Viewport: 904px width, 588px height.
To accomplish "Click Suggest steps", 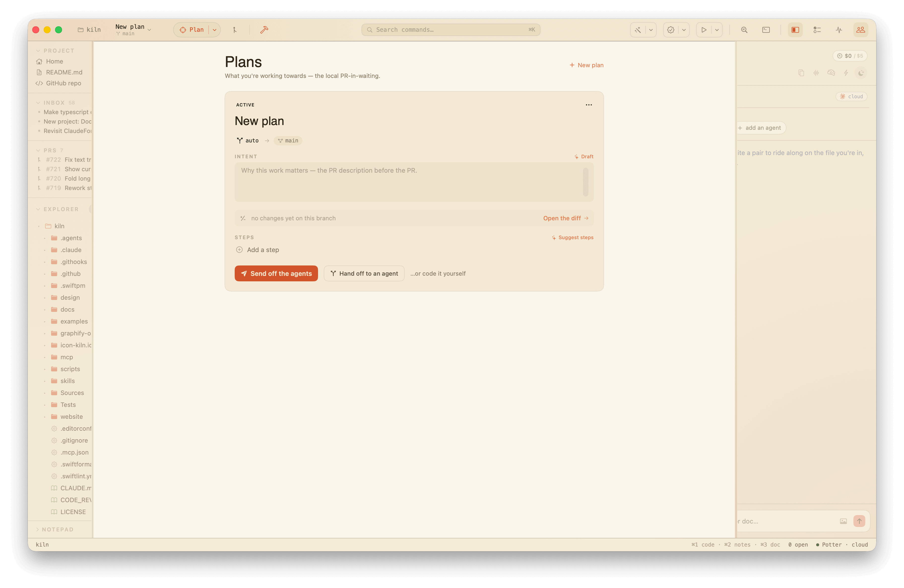I will click(x=572, y=237).
